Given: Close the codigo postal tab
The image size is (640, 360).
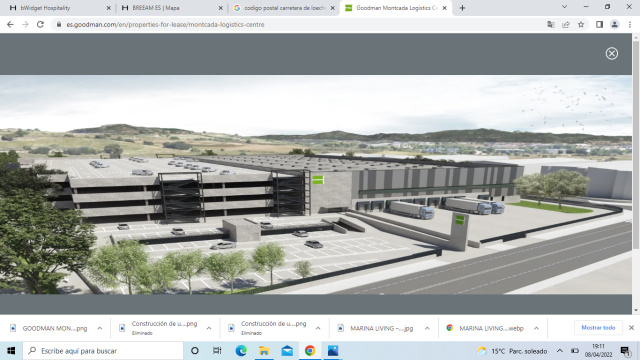Looking at the screenshot, I should click(x=333, y=8).
